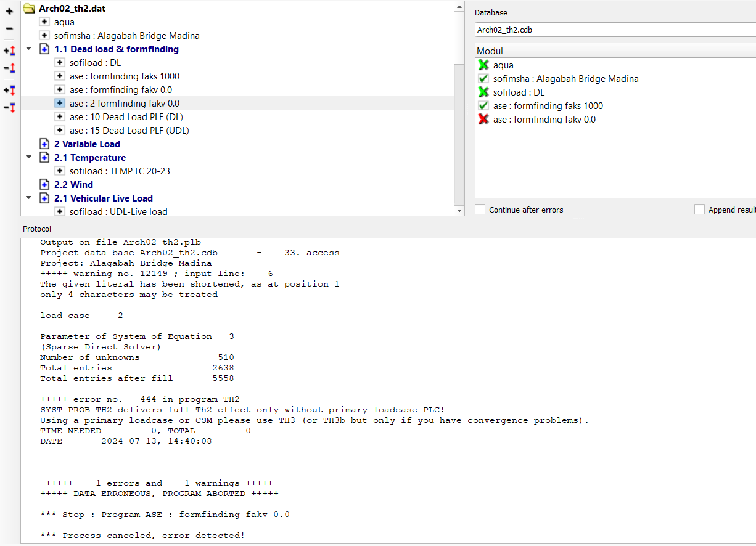This screenshot has width=756, height=546.
Task: Click red X icon beside ase : formfinding fakv 0.0 module
Action: pyautogui.click(x=483, y=119)
